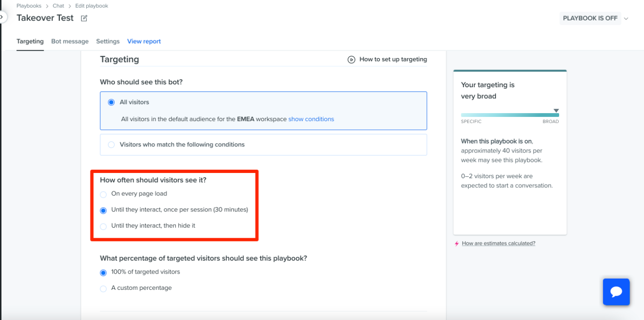The width and height of the screenshot is (644, 320).
Task: Open the Playbook is off dropdown arrow
Action: [626, 19]
